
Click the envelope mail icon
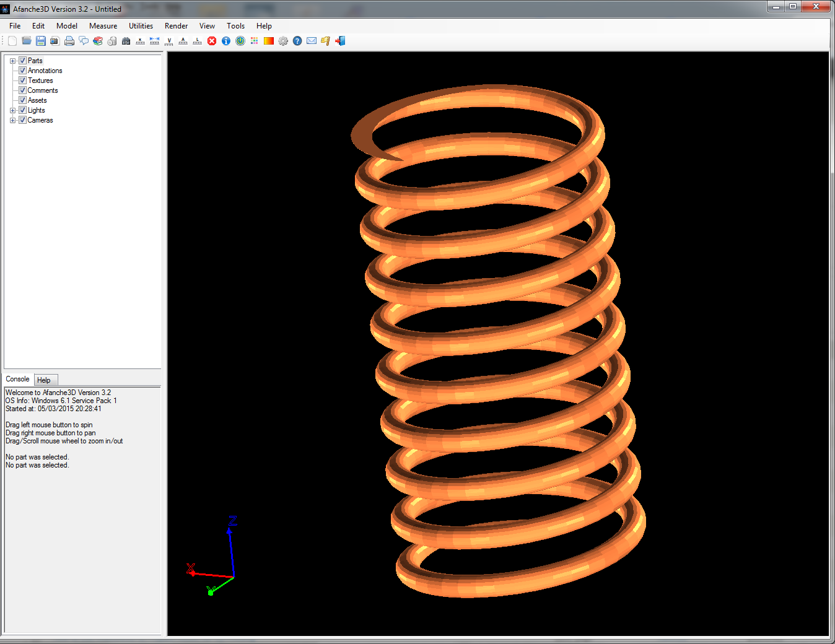312,41
